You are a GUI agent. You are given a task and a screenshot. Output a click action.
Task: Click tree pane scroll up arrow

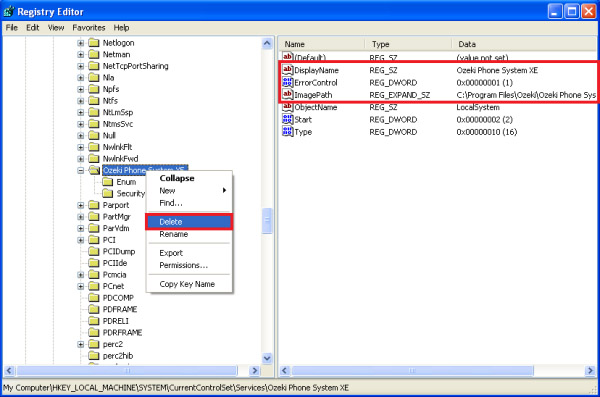(267, 43)
